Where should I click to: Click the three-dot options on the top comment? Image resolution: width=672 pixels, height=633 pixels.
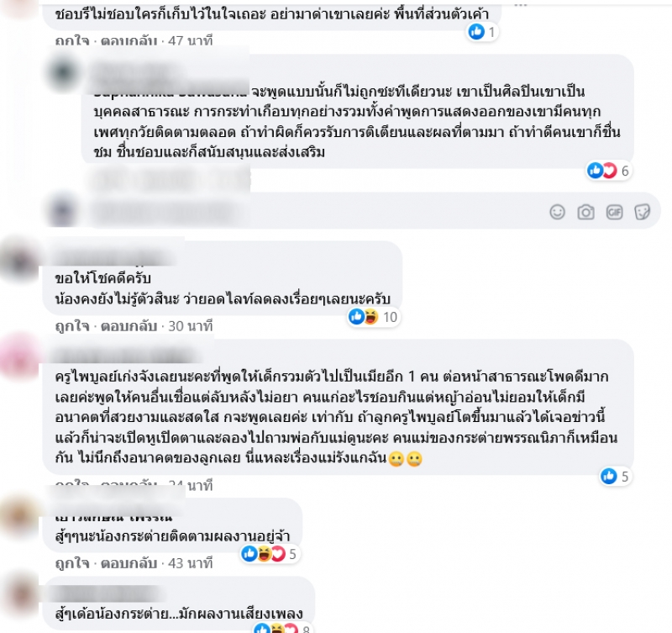coord(520,4)
